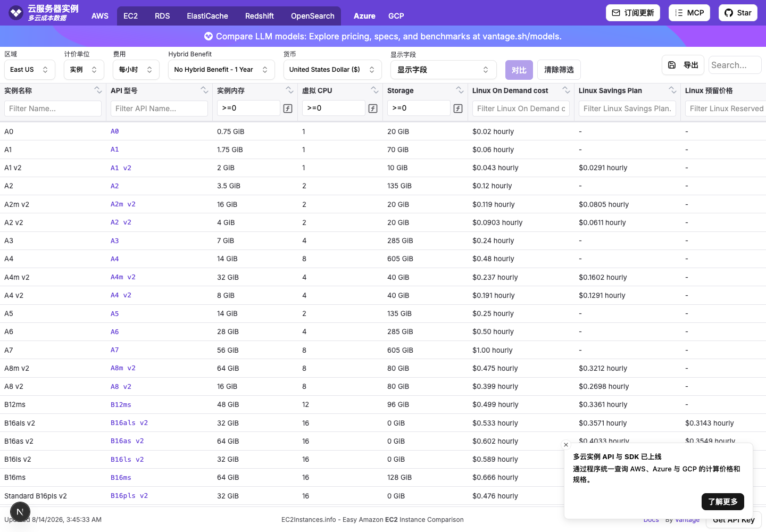The height and width of the screenshot is (532, 766).
Task: Open the B16als v2 API link
Action: 129,423
